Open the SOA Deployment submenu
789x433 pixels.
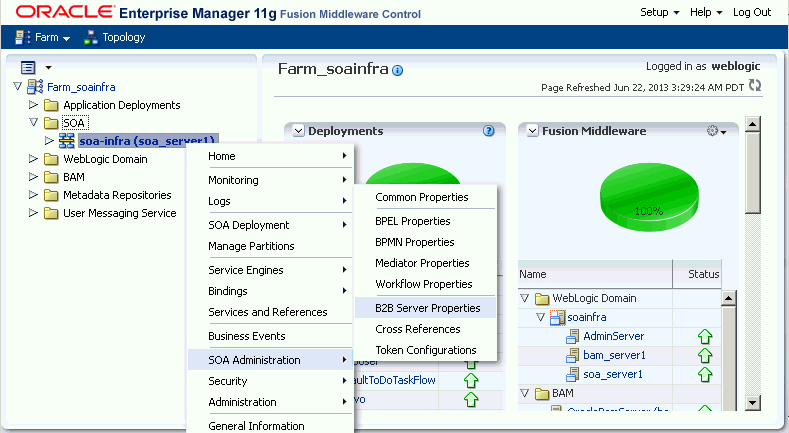pos(271,225)
